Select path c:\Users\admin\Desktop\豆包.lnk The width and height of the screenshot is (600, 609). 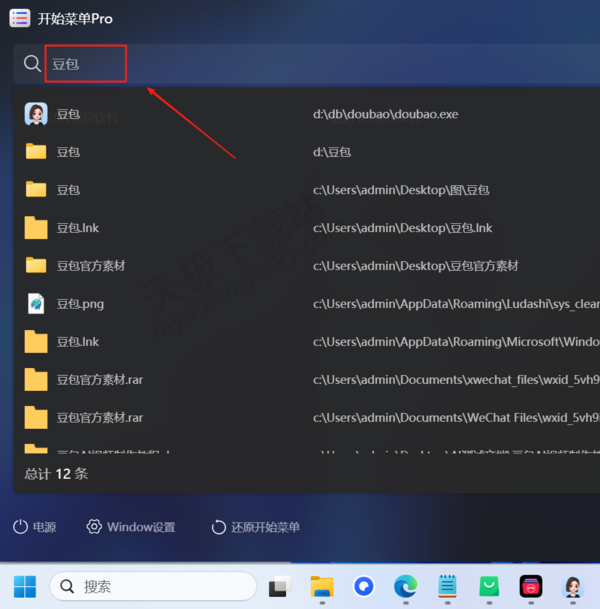point(402,228)
